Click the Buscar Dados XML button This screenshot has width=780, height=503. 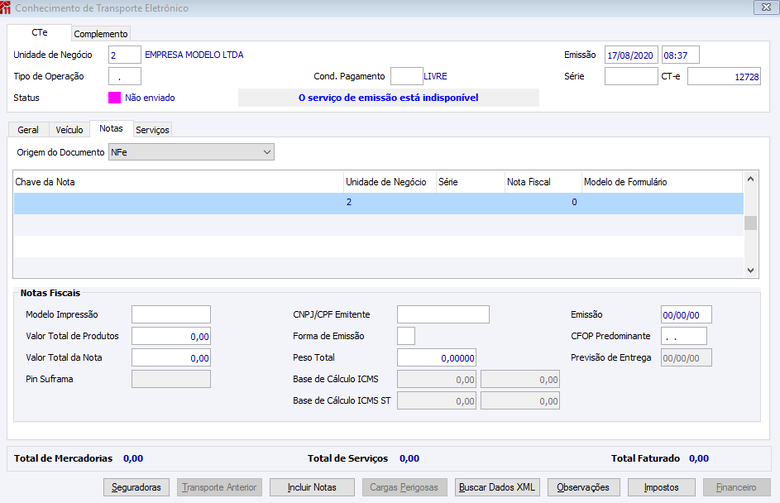[x=497, y=488]
